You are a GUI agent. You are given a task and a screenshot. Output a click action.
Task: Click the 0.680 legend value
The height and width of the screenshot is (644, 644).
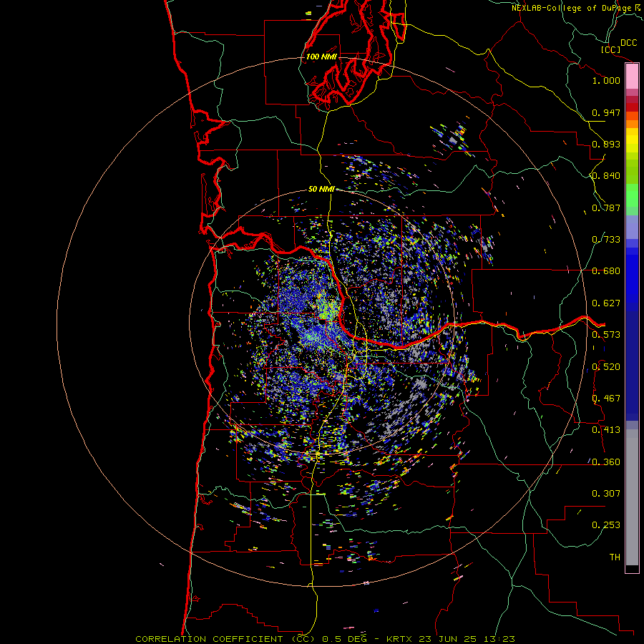click(x=606, y=271)
